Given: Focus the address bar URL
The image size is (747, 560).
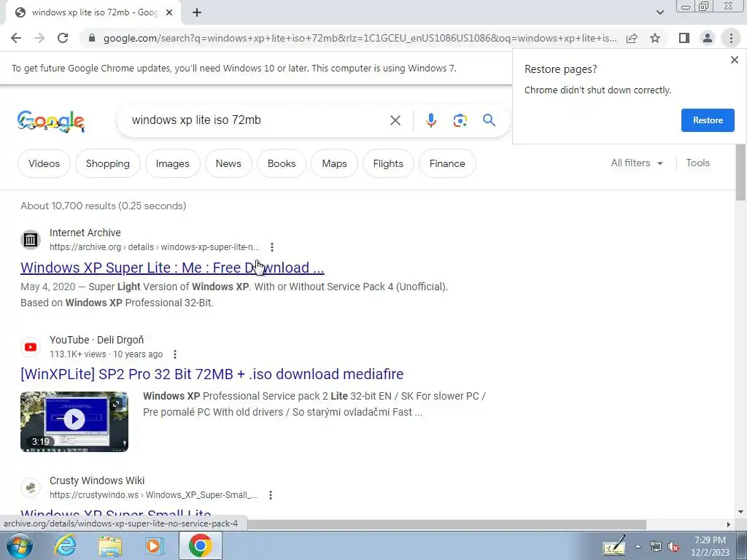Looking at the screenshot, I should 360,38.
